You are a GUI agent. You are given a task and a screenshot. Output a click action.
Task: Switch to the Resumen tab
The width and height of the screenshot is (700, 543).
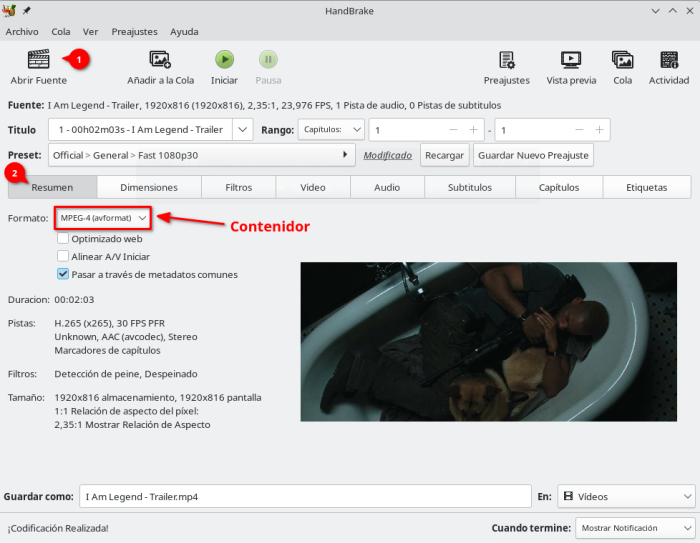(52, 187)
